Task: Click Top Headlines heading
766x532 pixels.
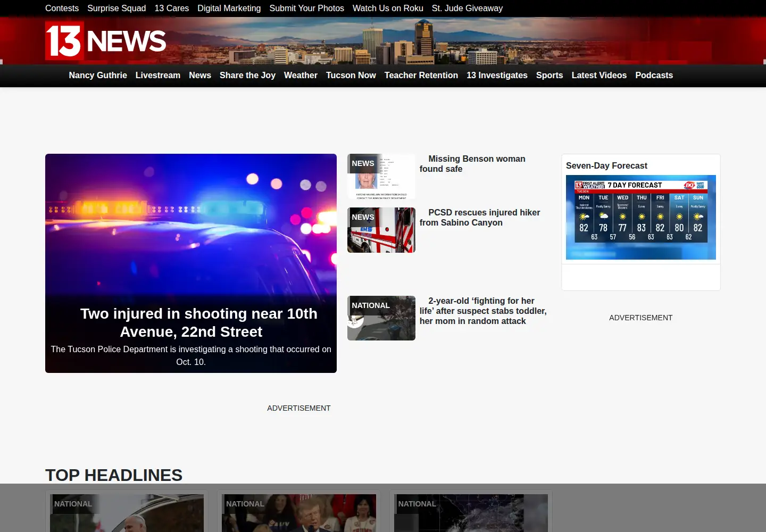Action: pos(114,475)
